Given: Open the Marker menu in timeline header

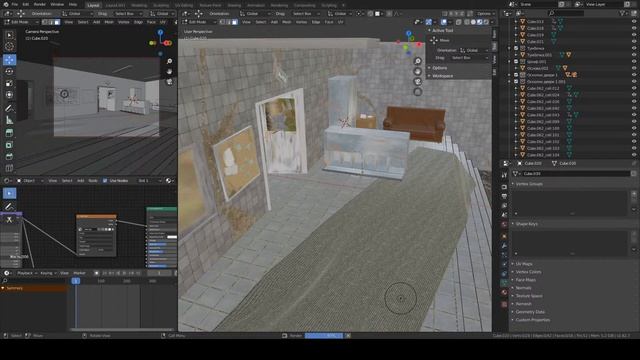Looking at the screenshot, I should (x=80, y=273).
